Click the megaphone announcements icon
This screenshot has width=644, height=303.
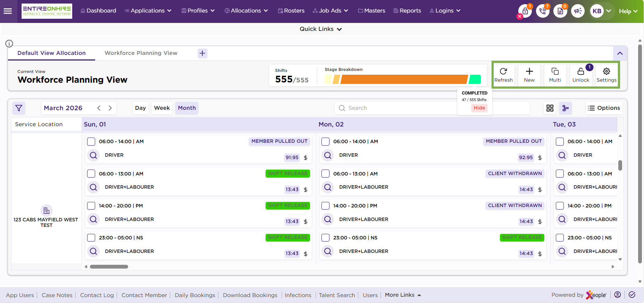tap(578, 11)
